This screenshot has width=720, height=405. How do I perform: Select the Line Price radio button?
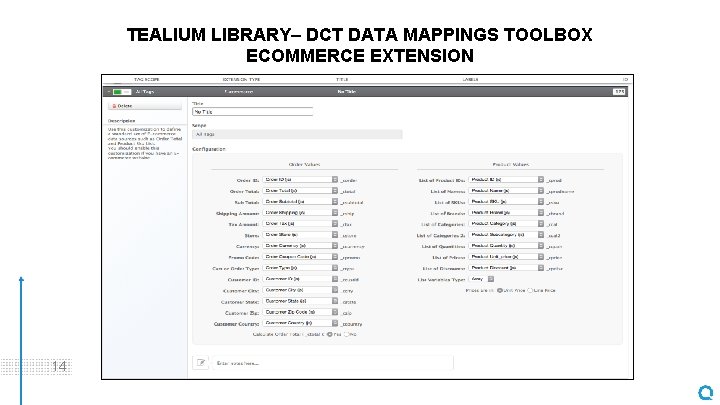coord(530,290)
